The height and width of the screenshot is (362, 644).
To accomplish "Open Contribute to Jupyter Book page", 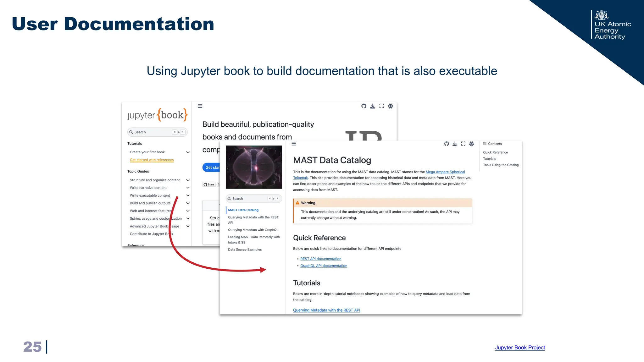I will [x=151, y=234].
